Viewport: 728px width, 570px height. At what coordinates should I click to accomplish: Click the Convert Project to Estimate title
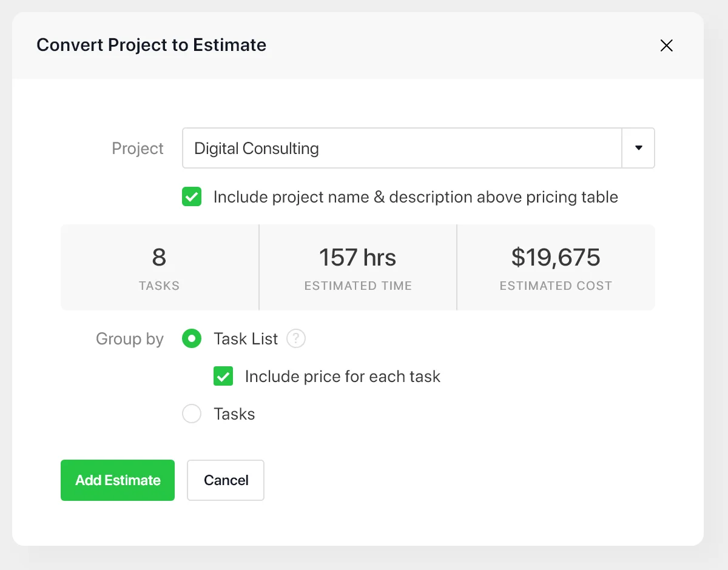pos(152,45)
